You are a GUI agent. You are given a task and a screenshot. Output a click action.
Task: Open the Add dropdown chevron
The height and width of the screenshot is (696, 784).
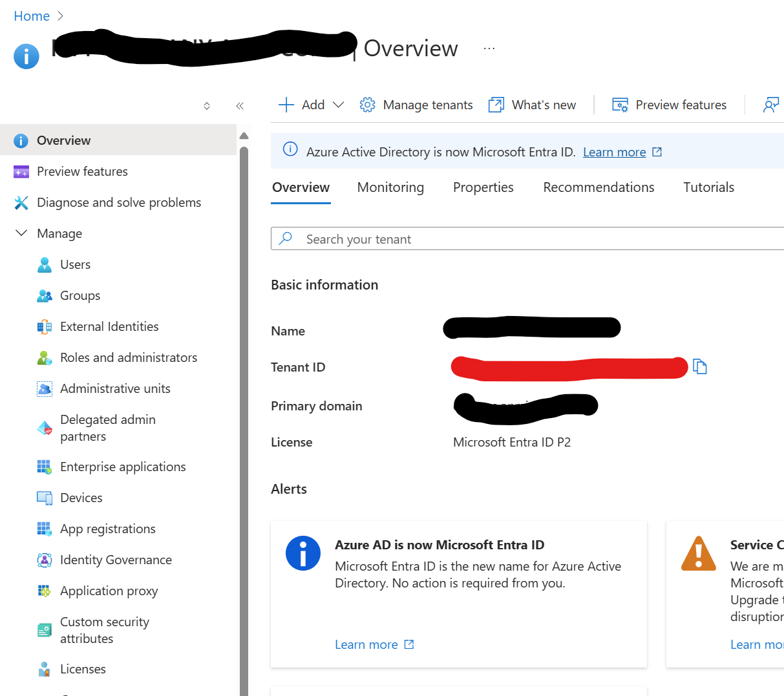338,105
